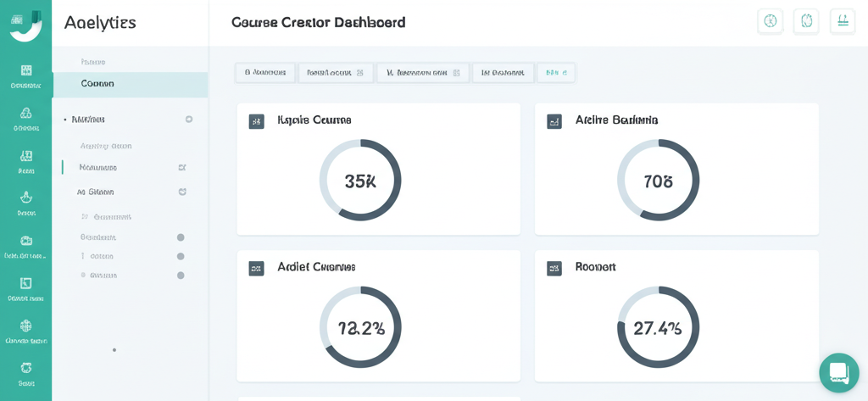Select the highlighted Courses row in the Analytics panel
868x401 pixels.
[x=130, y=84]
